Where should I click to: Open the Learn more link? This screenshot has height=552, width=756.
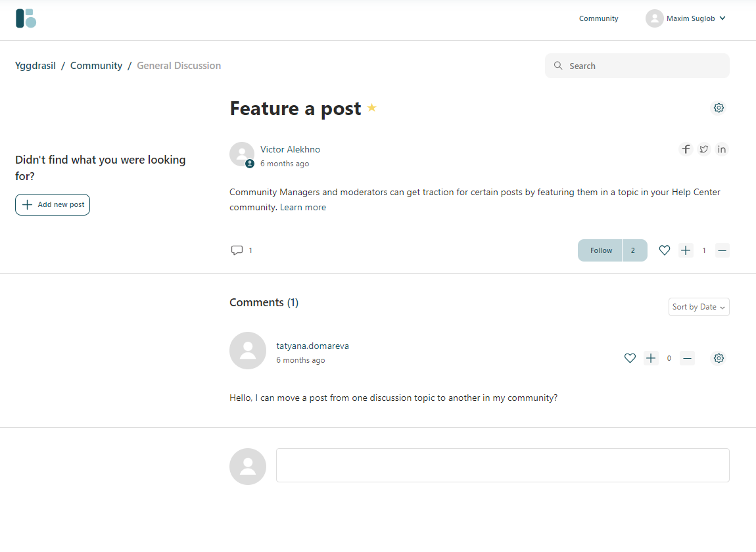(x=303, y=207)
